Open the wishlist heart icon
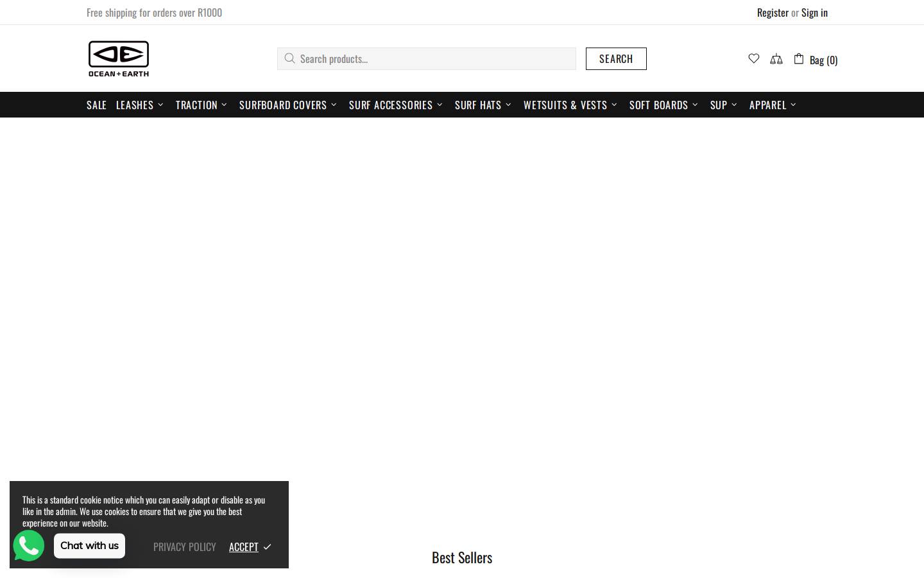924x578 pixels. (754, 58)
